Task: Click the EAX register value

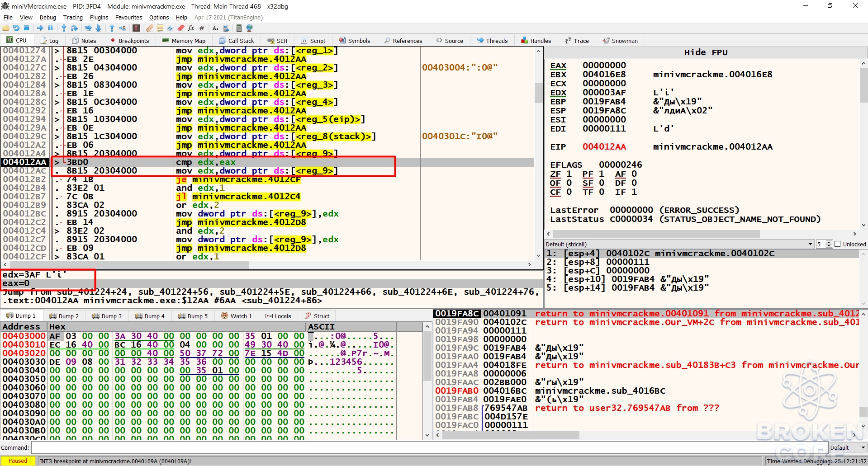Action: point(604,66)
